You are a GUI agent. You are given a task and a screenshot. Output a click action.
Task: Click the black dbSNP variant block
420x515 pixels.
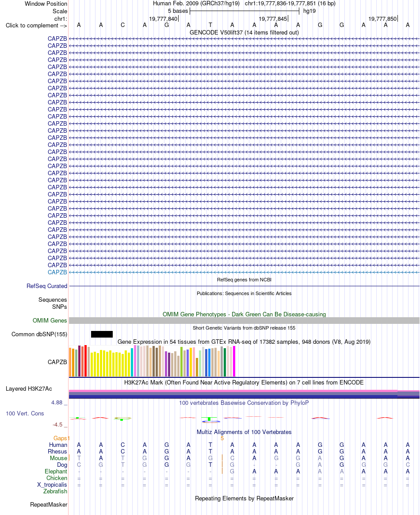(x=102, y=334)
